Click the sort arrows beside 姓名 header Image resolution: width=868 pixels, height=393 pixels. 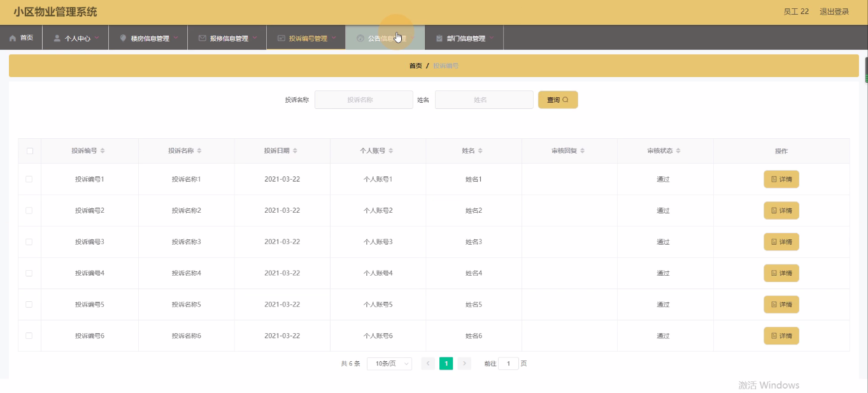tap(480, 151)
